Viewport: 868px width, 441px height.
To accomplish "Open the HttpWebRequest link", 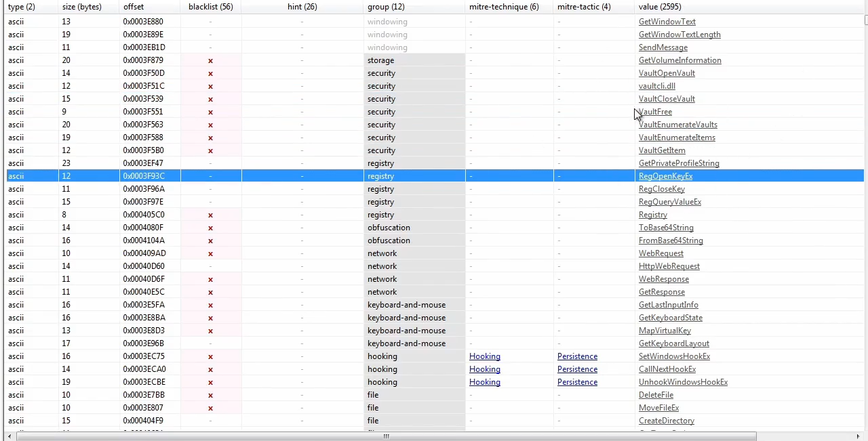I will click(x=669, y=266).
